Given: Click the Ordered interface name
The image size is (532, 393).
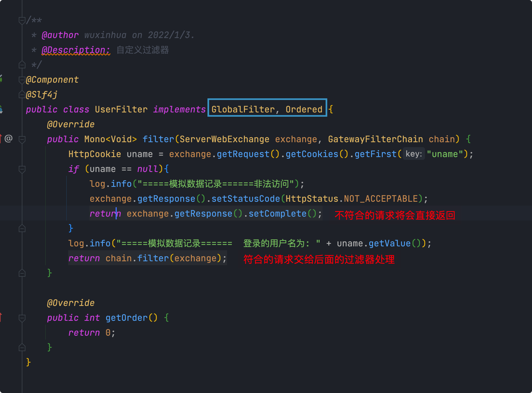Looking at the screenshot, I should pyautogui.click(x=304, y=109).
